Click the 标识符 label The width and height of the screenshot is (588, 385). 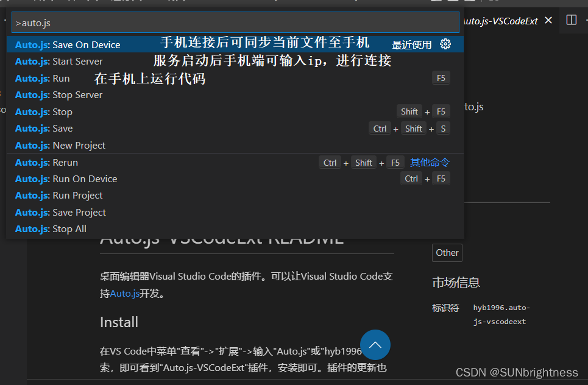pyautogui.click(x=445, y=308)
